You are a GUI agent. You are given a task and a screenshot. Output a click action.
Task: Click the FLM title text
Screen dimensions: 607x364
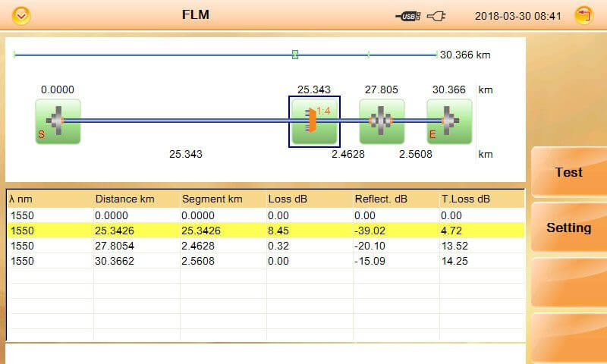pos(196,14)
